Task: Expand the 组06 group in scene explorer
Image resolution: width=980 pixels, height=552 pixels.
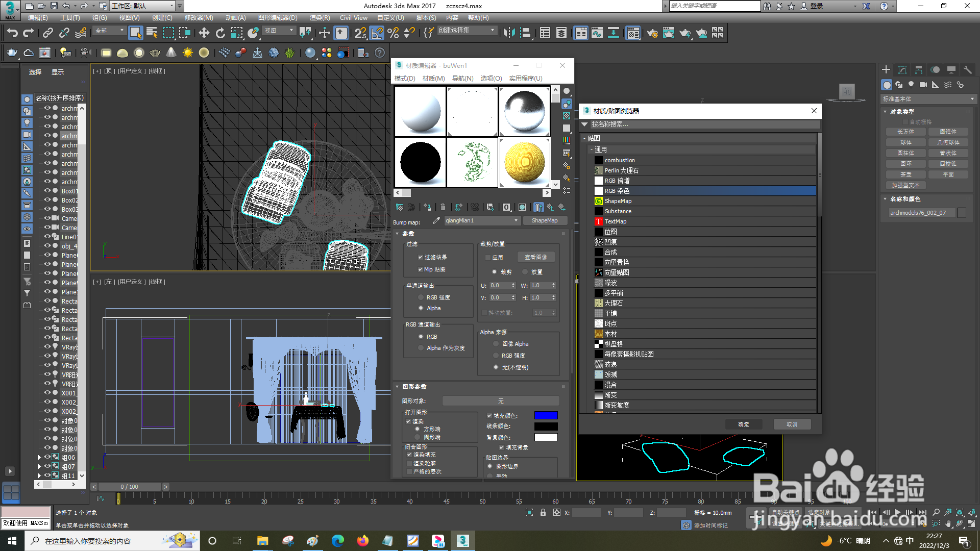Action: click(39, 458)
